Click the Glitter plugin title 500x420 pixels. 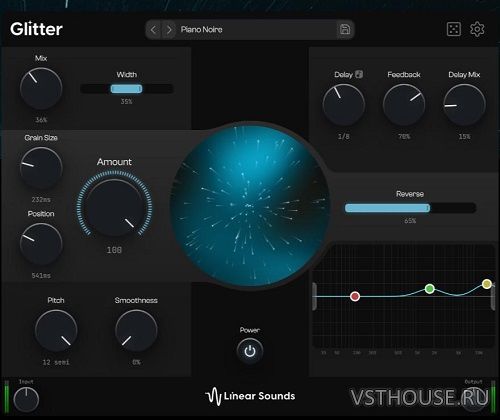pos(36,29)
